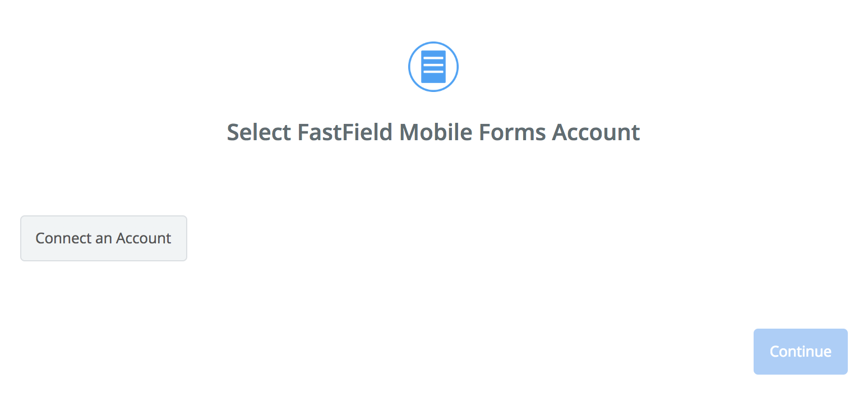Start connecting a FastField account
The height and width of the screenshot is (415, 868).
pyautogui.click(x=103, y=238)
